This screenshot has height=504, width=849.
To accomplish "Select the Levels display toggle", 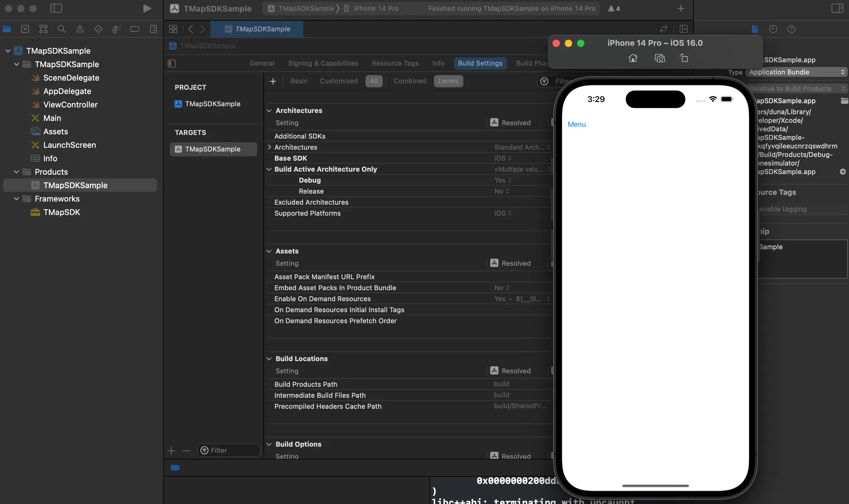I will 448,81.
